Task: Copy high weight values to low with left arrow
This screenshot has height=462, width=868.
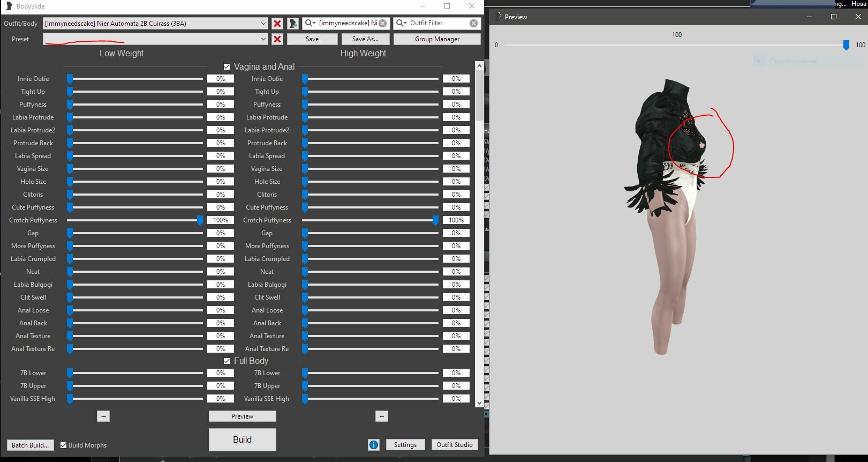Action: point(382,416)
